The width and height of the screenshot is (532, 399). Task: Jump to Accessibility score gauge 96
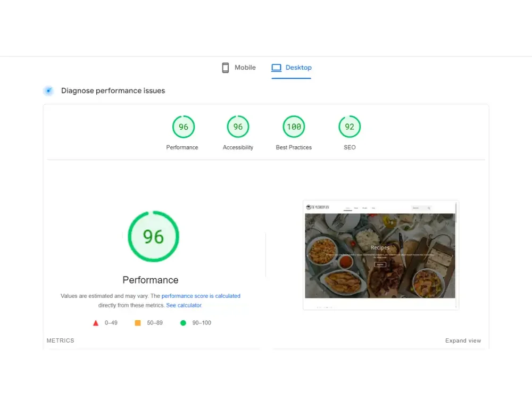(238, 127)
